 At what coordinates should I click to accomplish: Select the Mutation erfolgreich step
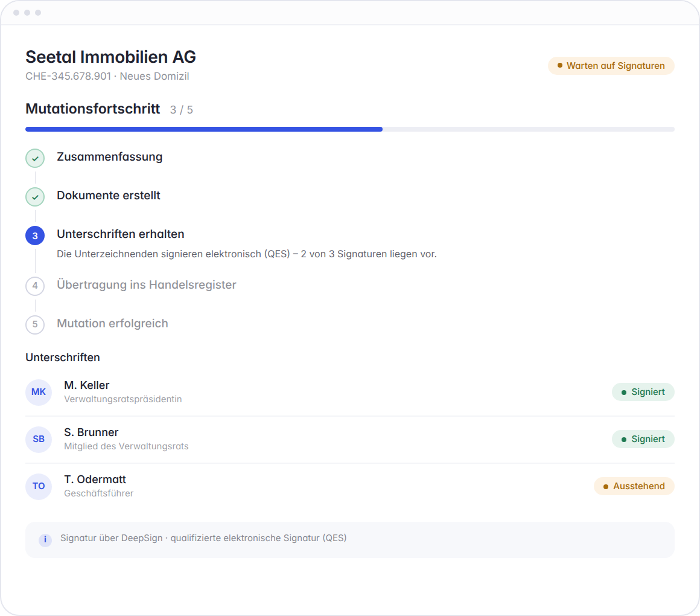point(112,324)
